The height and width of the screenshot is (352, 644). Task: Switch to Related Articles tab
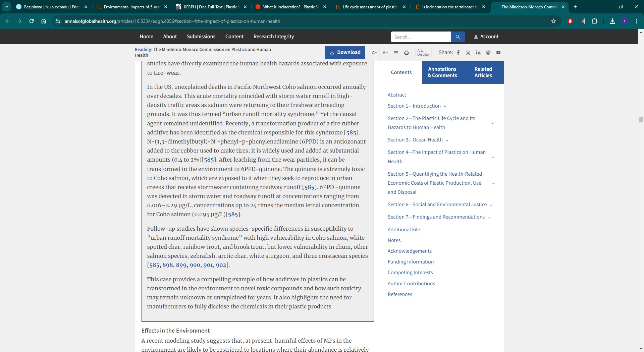click(483, 72)
